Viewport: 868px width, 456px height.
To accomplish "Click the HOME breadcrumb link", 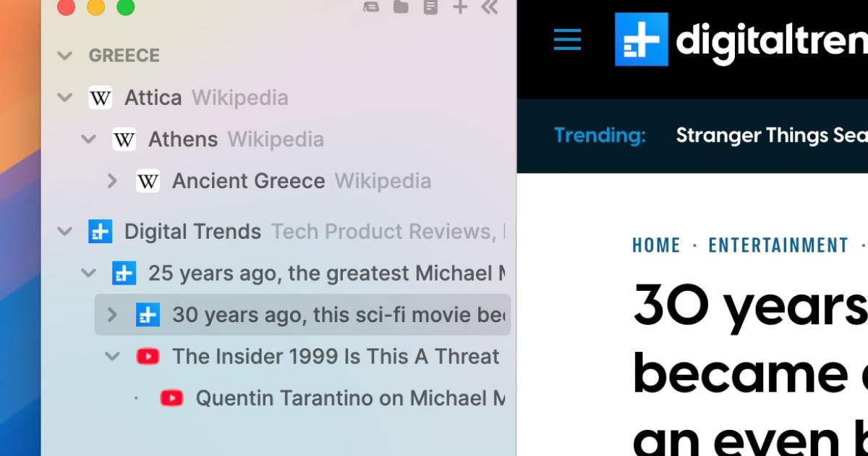I will (656, 245).
